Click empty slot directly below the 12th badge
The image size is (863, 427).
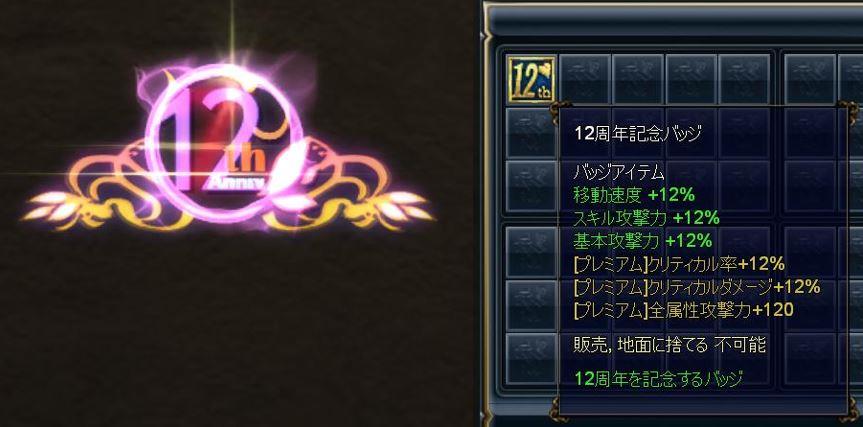pos(531,133)
